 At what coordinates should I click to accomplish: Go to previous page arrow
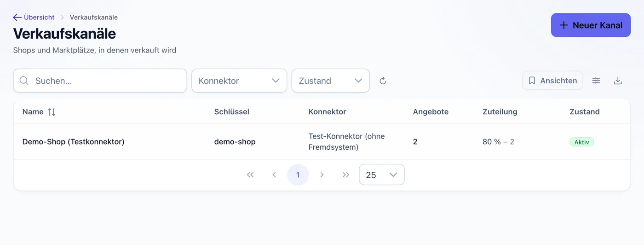[274, 175]
